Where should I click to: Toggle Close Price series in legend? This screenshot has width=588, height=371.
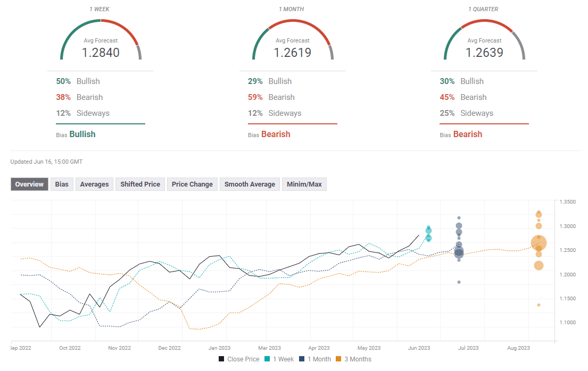tap(239, 359)
